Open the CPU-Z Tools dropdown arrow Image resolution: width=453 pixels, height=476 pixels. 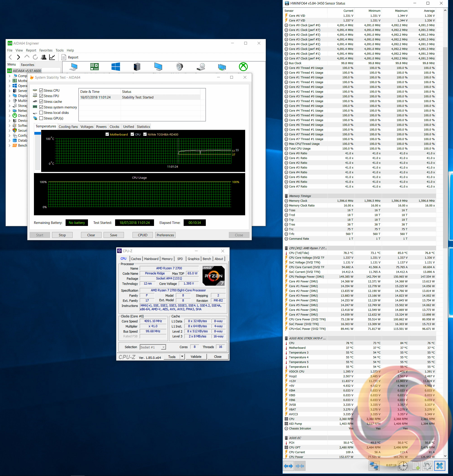click(x=182, y=356)
